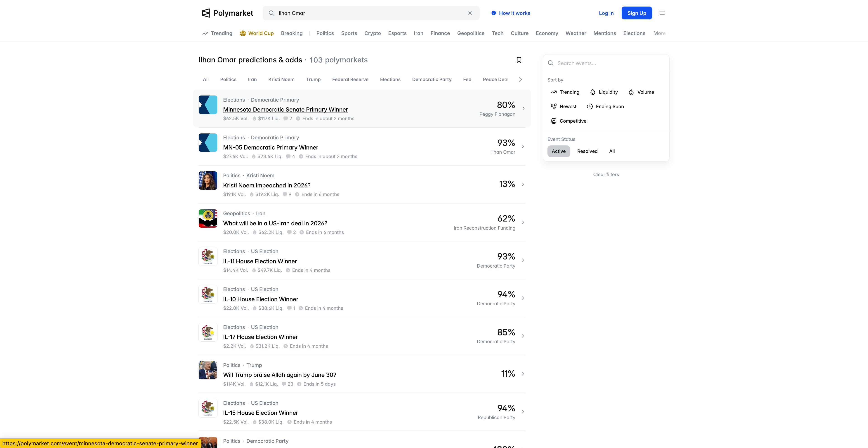Go to the Crypto navigation tab
868x448 pixels.
(372, 33)
